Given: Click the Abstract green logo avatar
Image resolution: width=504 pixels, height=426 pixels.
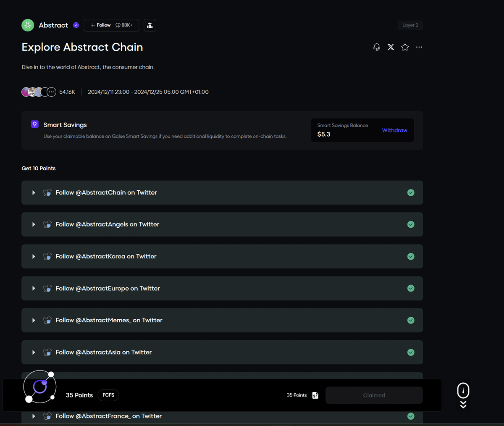Looking at the screenshot, I should coord(28,25).
